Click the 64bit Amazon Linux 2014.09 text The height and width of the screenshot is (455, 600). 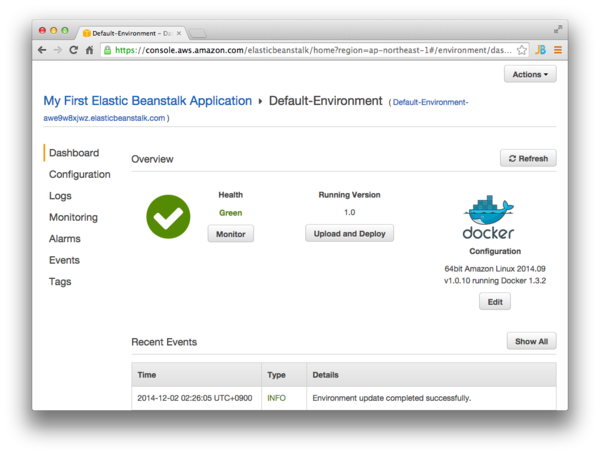tap(495, 269)
